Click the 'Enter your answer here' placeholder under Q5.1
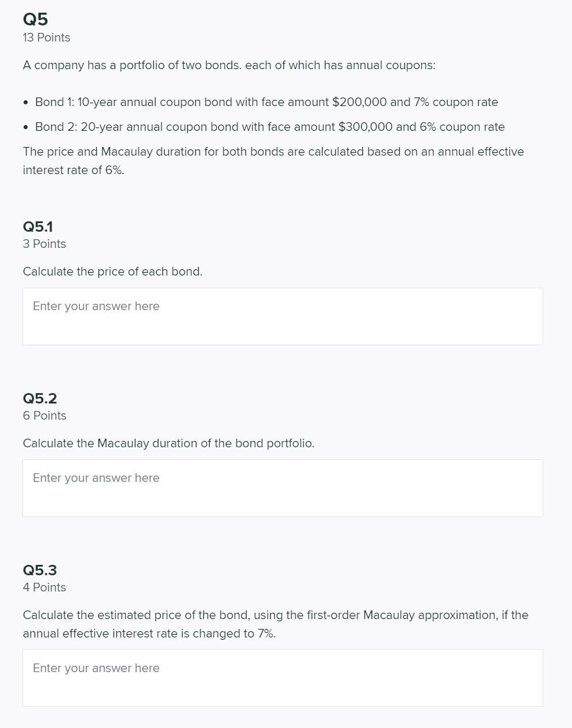This screenshot has width=572, height=728. coord(96,306)
